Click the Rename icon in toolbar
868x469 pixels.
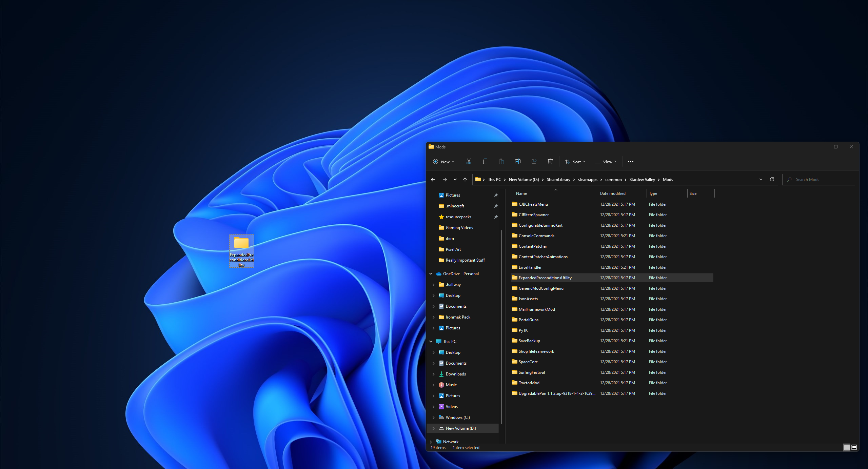click(x=517, y=162)
